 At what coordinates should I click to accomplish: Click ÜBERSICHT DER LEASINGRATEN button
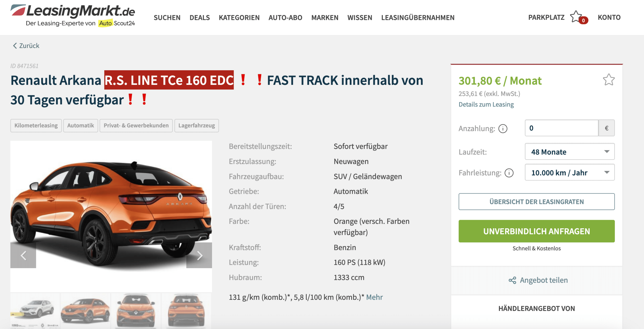pyautogui.click(x=536, y=202)
